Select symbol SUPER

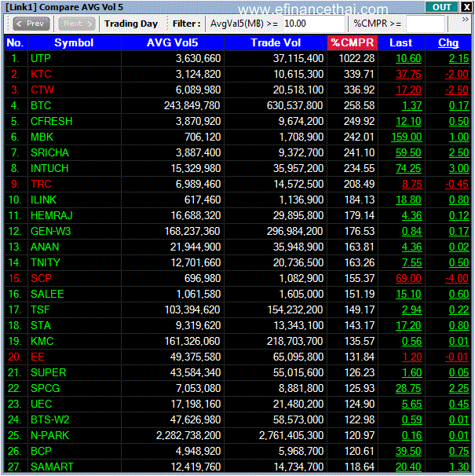tap(49, 373)
